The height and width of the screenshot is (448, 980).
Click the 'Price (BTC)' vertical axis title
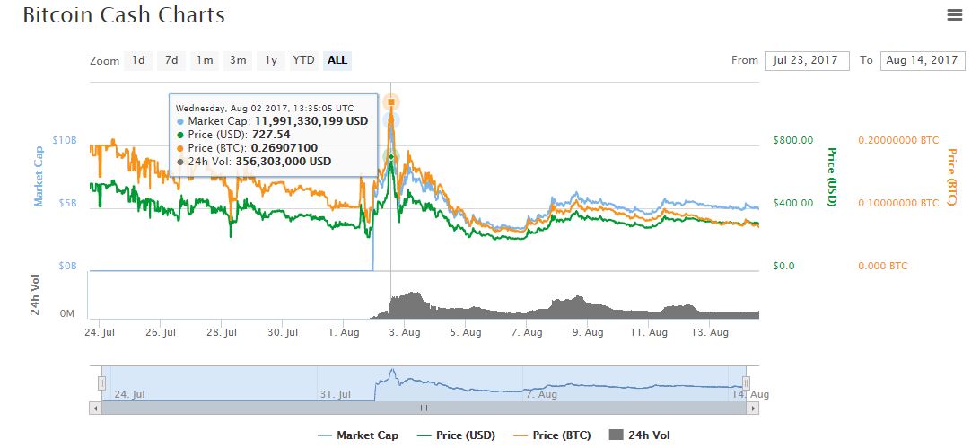coord(951,177)
